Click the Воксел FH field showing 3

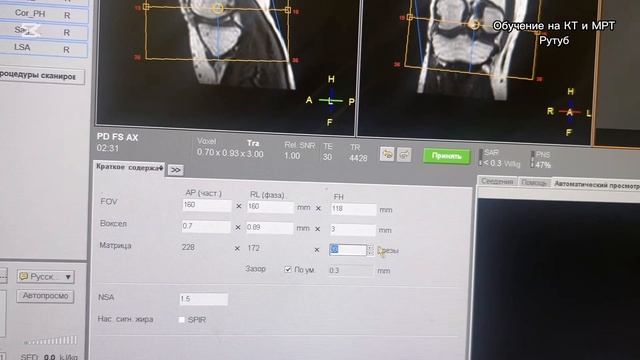coord(353,230)
